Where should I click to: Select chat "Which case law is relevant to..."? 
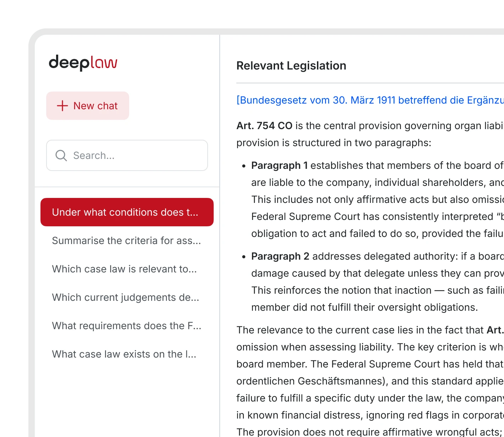coord(124,269)
